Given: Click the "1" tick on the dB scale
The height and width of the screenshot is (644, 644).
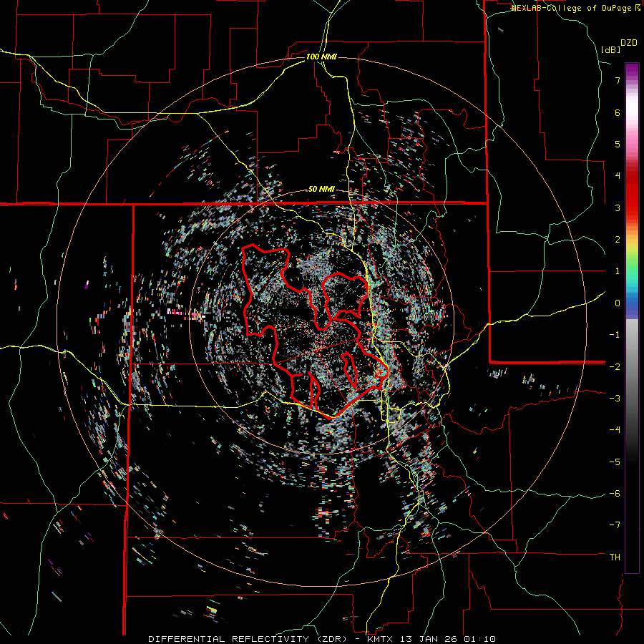Looking at the screenshot, I should (x=618, y=271).
